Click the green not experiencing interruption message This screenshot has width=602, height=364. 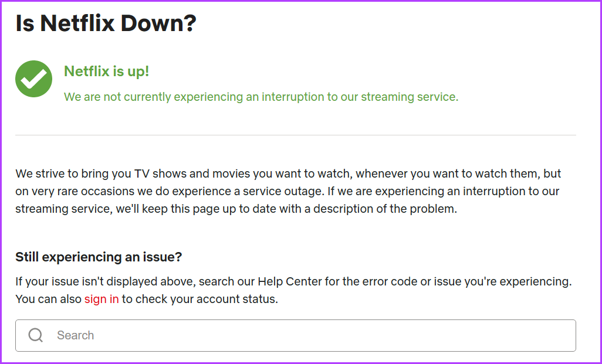click(x=261, y=97)
